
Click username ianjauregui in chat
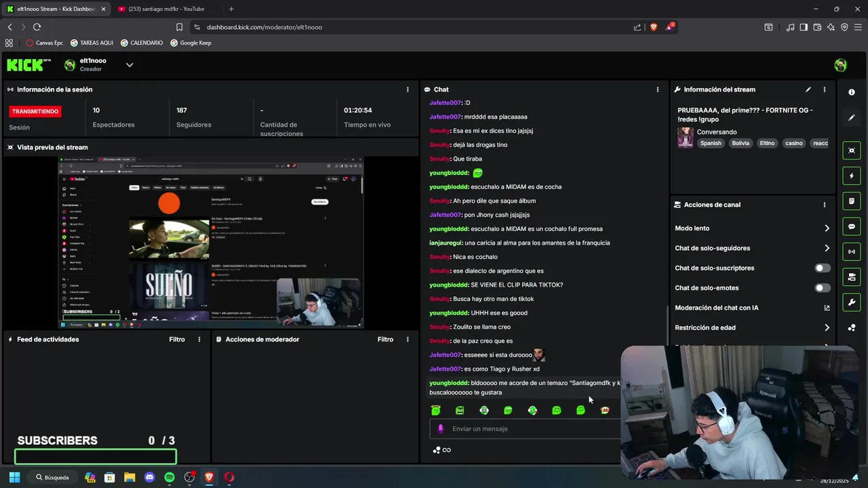point(446,243)
